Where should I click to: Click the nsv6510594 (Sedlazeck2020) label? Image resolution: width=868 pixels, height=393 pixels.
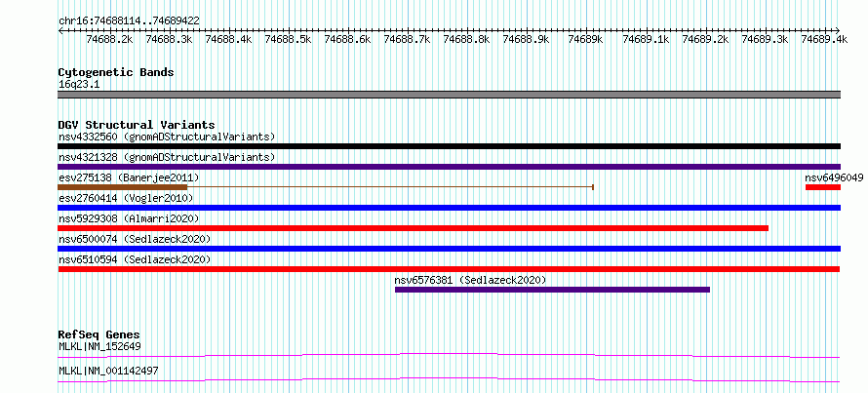click(x=135, y=259)
